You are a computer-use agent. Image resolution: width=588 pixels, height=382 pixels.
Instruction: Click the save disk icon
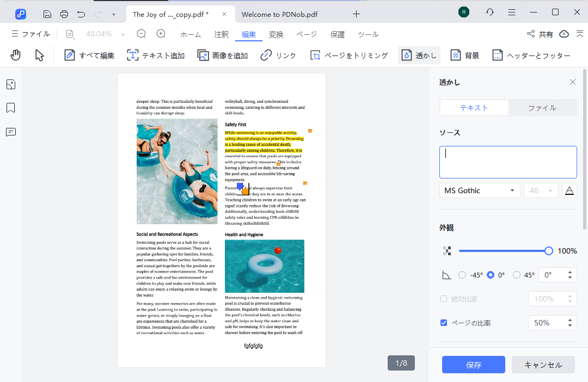point(47,14)
